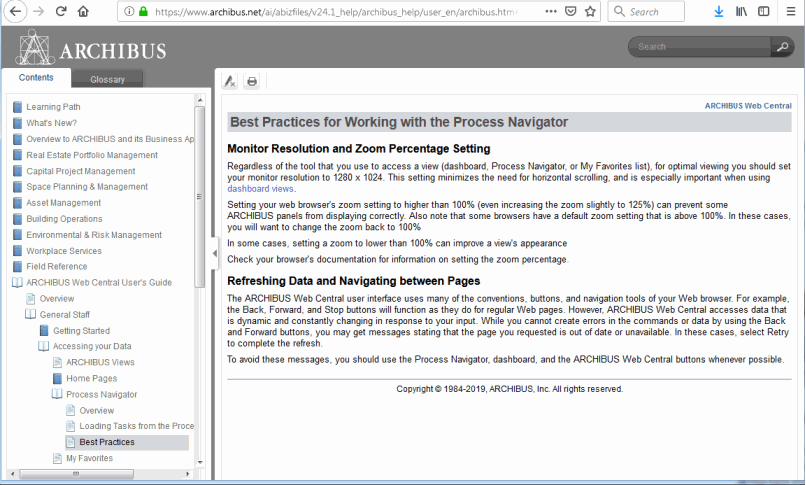
Task: Collapse the Process Navigator book in the tree
Action: pos(57,395)
